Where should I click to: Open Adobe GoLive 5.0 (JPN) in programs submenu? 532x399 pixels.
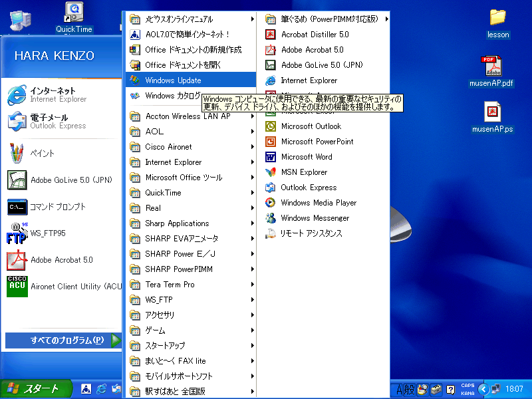tap(323, 65)
